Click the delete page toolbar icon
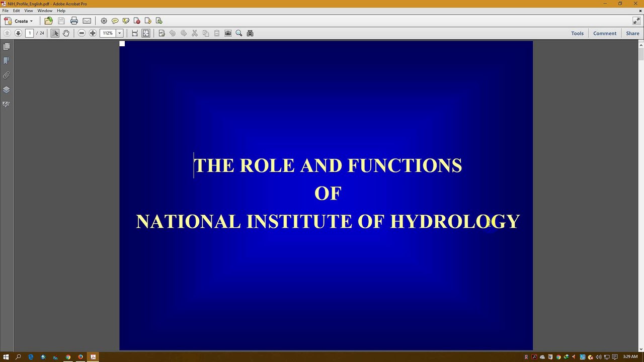This screenshot has height=362, width=644. (x=137, y=21)
